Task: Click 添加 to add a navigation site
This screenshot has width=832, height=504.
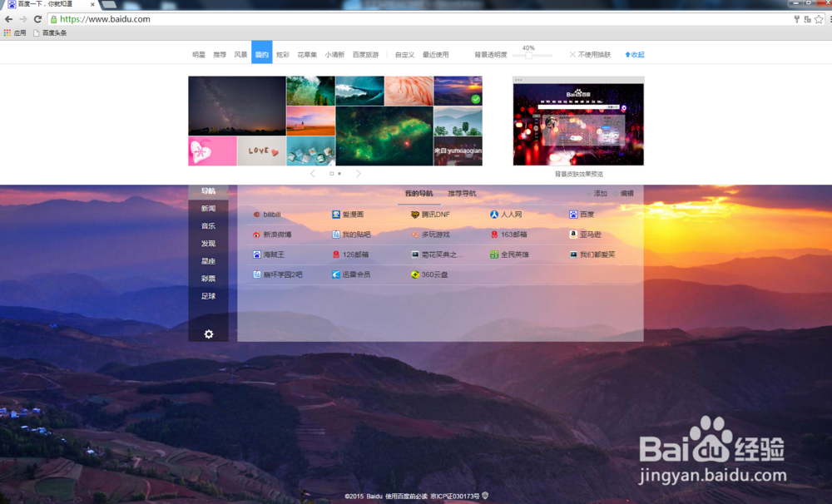Action: coord(597,194)
